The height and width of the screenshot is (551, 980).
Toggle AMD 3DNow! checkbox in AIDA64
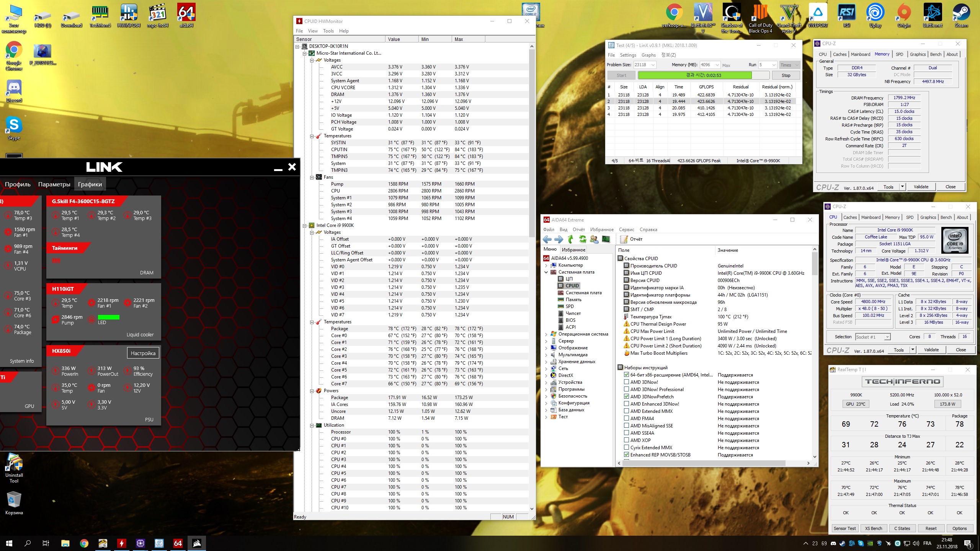(x=626, y=382)
